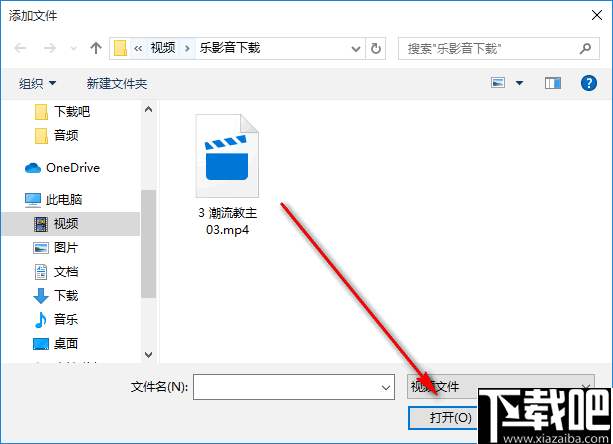Go back with the left arrow
Image resolution: width=613 pixels, height=444 pixels.
[x=20, y=48]
